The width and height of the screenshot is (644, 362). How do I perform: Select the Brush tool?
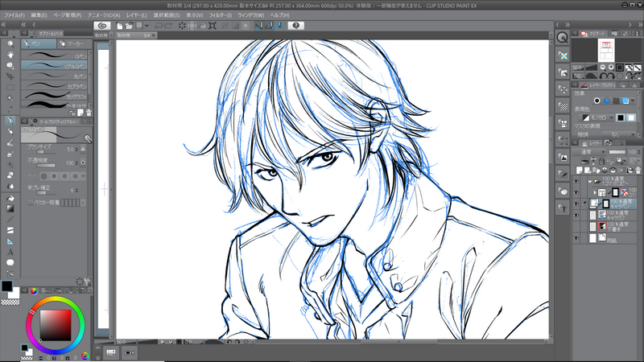tap(10, 143)
